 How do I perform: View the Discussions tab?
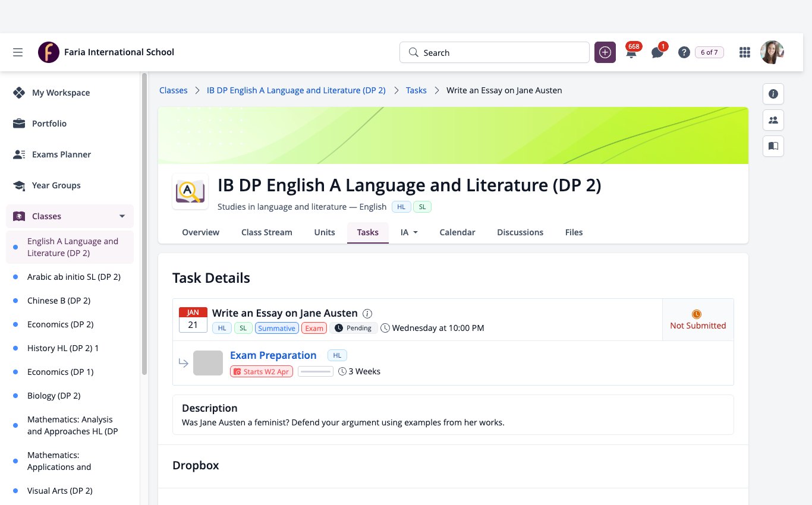(520, 232)
